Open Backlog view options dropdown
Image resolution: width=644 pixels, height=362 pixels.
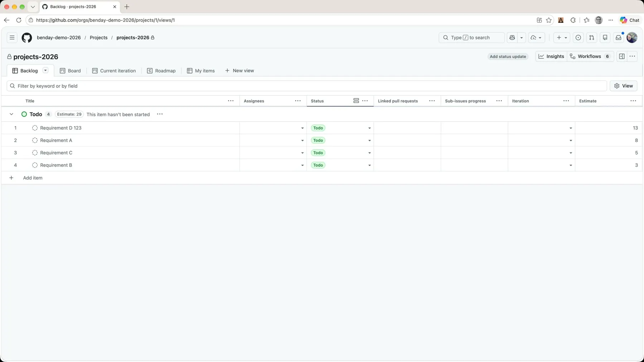coord(45,70)
